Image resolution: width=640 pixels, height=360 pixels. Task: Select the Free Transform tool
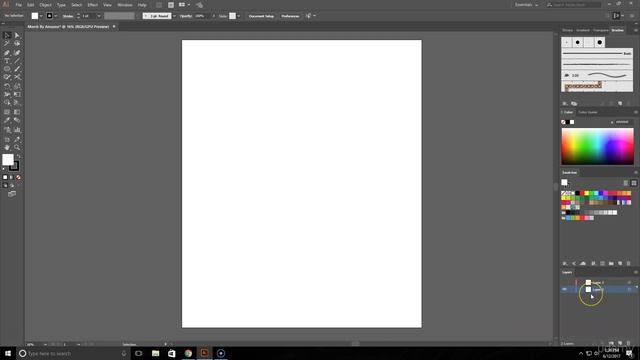(x=17, y=94)
